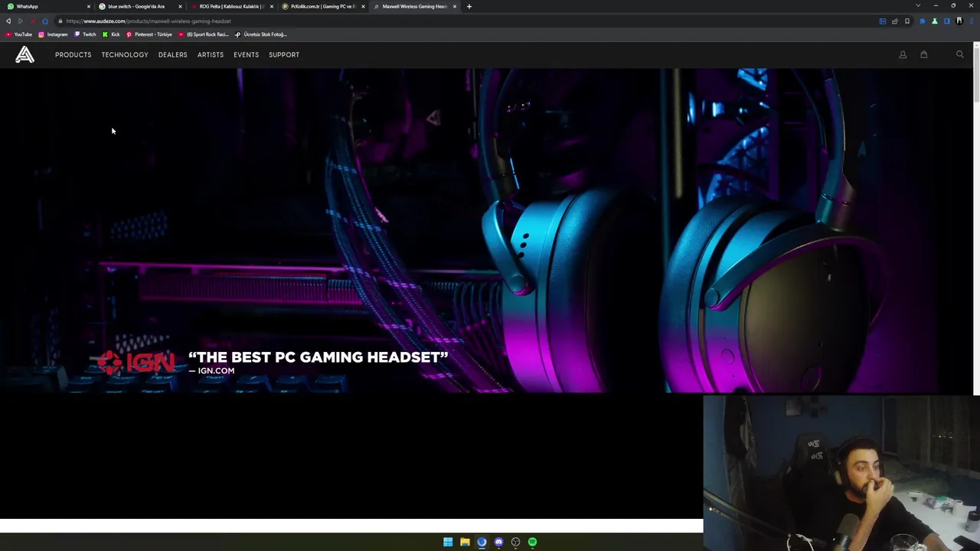Open the browser profile avatar
980x551 pixels.
pos(959,21)
